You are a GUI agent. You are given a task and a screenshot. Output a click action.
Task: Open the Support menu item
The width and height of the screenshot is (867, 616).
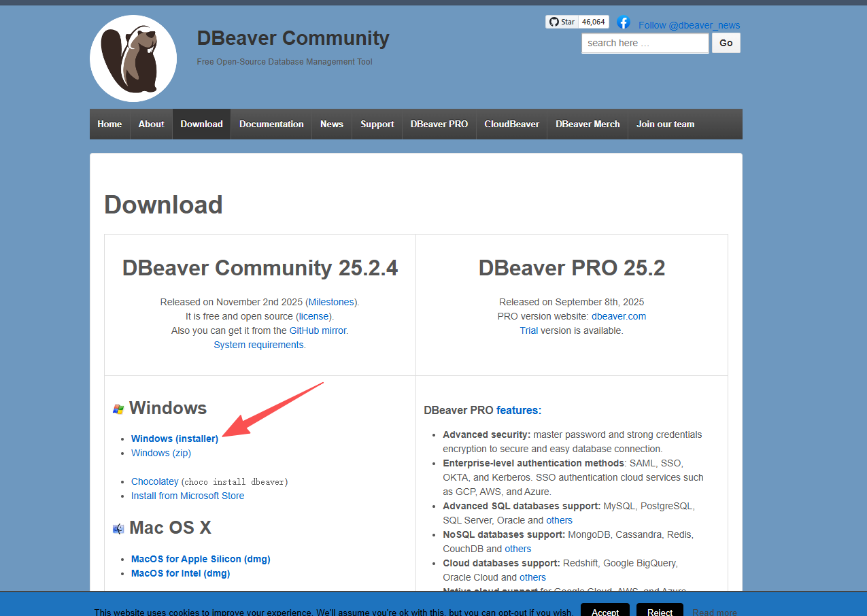point(377,124)
